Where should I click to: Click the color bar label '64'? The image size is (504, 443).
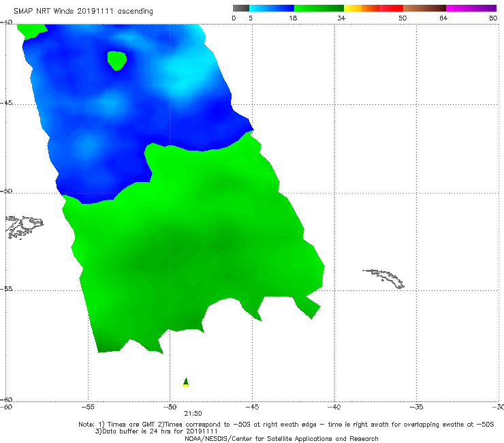(443, 18)
